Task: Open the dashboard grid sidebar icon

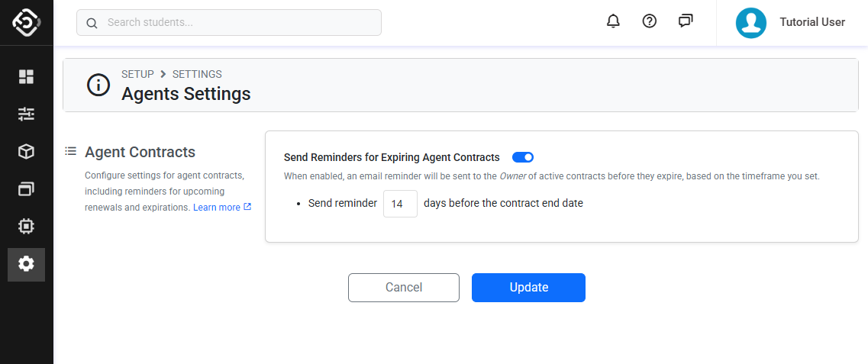Action: tap(26, 76)
